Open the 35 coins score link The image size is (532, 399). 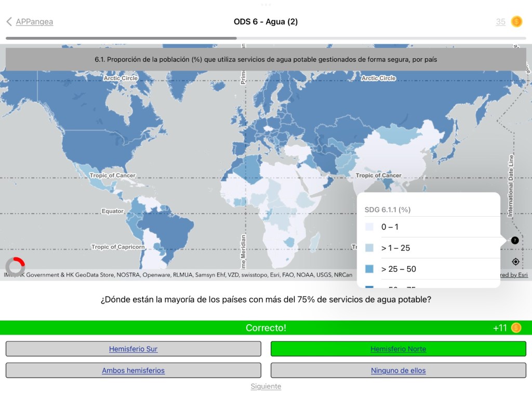tap(500, 22)
